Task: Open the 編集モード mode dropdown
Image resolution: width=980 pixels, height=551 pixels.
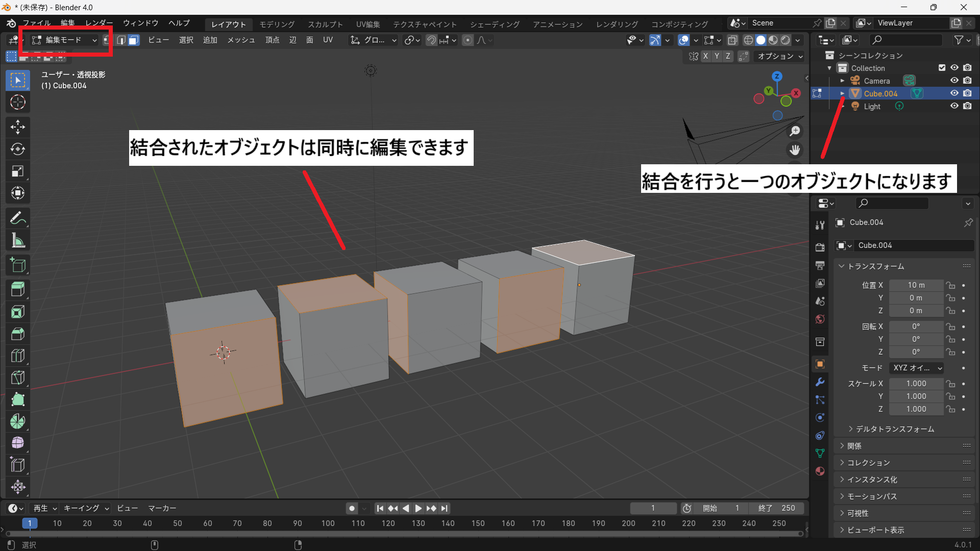Action: tap(64, 40)
